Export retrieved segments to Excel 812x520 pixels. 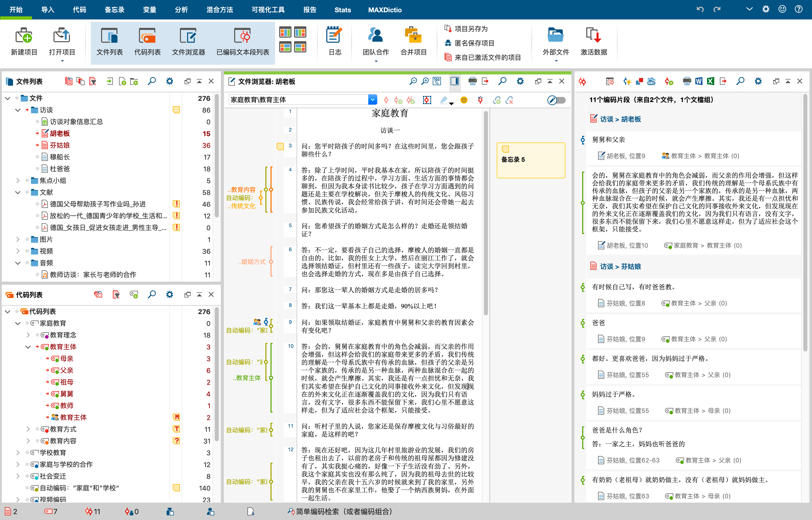[710, 81]
